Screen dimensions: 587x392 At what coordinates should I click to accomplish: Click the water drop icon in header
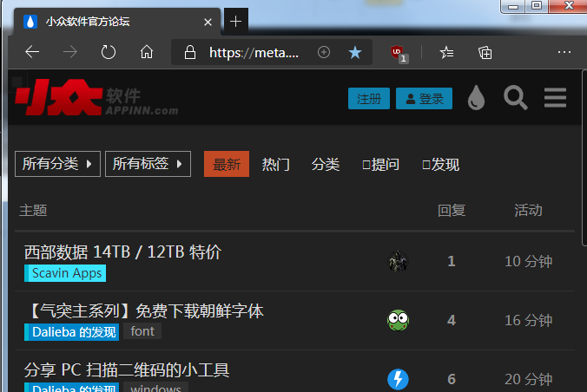coord(476,98)
